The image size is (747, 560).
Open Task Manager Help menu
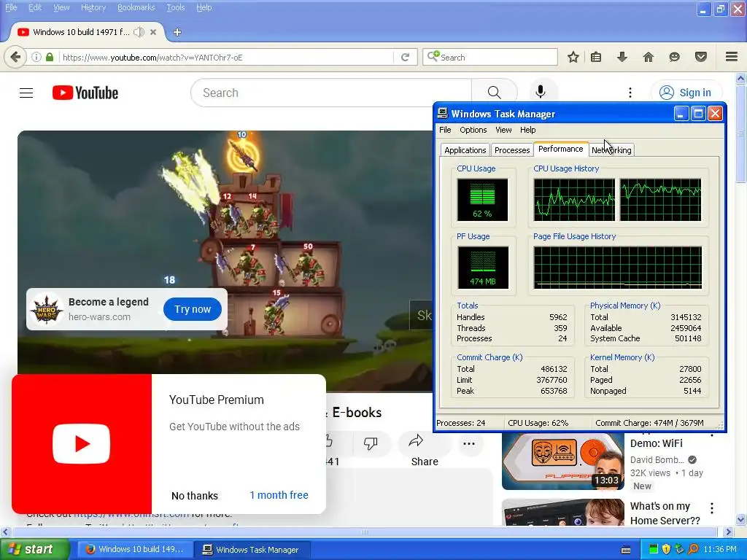pos(528,130)
